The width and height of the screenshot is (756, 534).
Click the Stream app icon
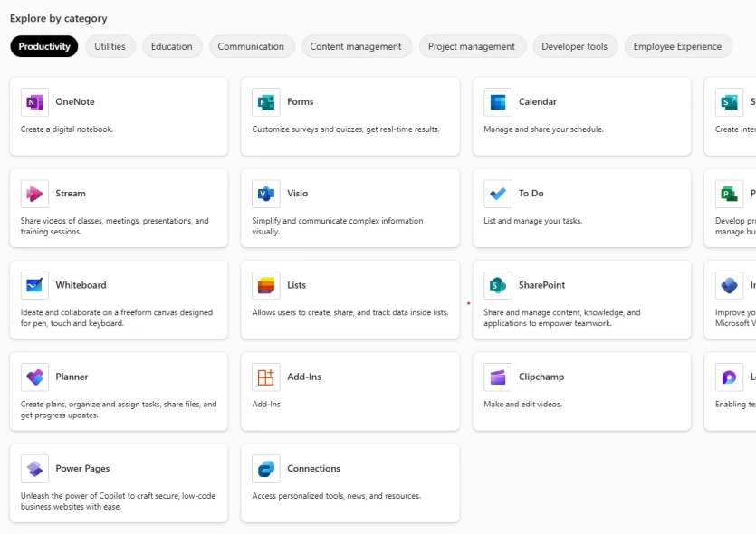34,194
